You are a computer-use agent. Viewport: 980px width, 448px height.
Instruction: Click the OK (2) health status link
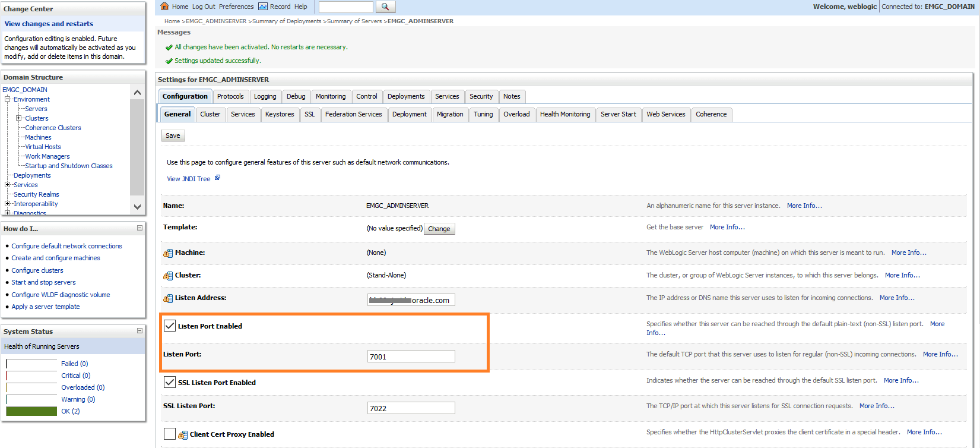[71, 411]
